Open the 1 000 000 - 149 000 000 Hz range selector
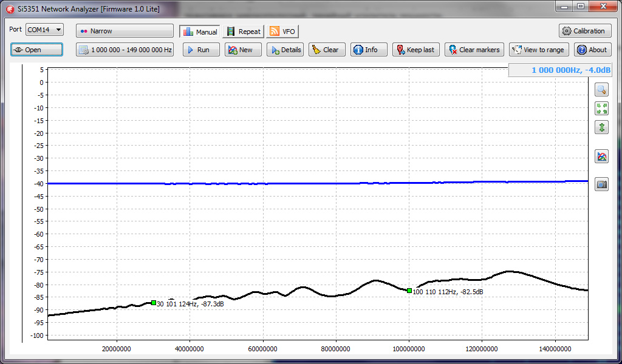The height and width of the screenshot is (364, 622). 125,50
